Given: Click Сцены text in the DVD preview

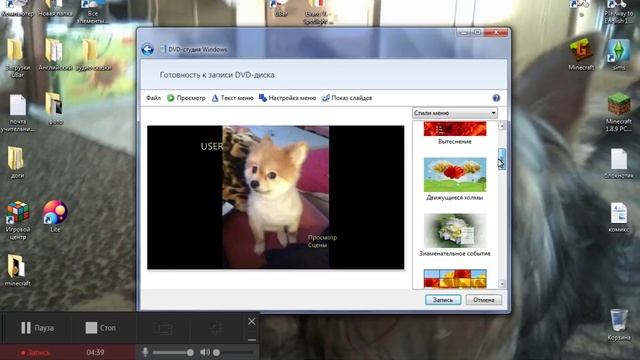Looking at the screenshot, I should tap(318, 245).
